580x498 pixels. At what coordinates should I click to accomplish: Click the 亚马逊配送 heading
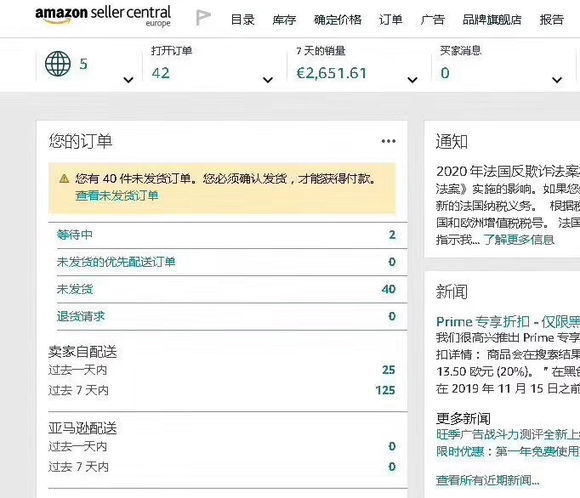click(x=82, y=428)
